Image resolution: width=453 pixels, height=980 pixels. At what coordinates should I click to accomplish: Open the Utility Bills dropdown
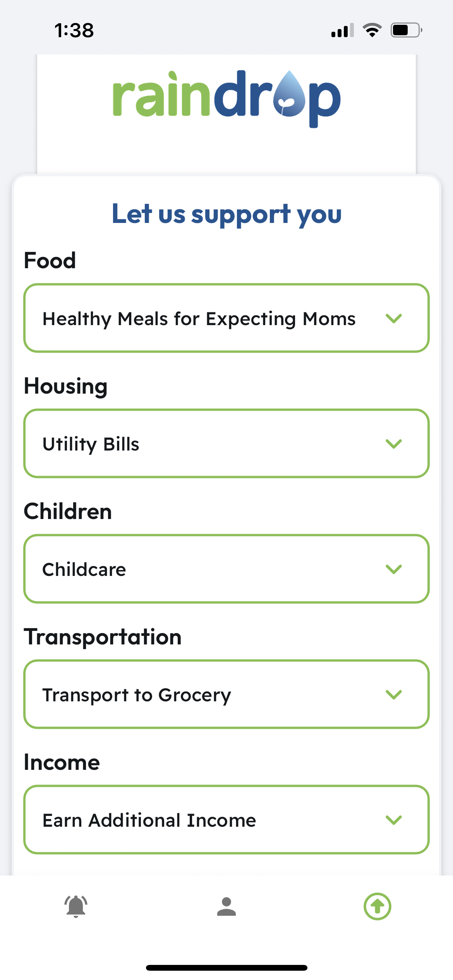pyautogui.click(x=226, y=444)
